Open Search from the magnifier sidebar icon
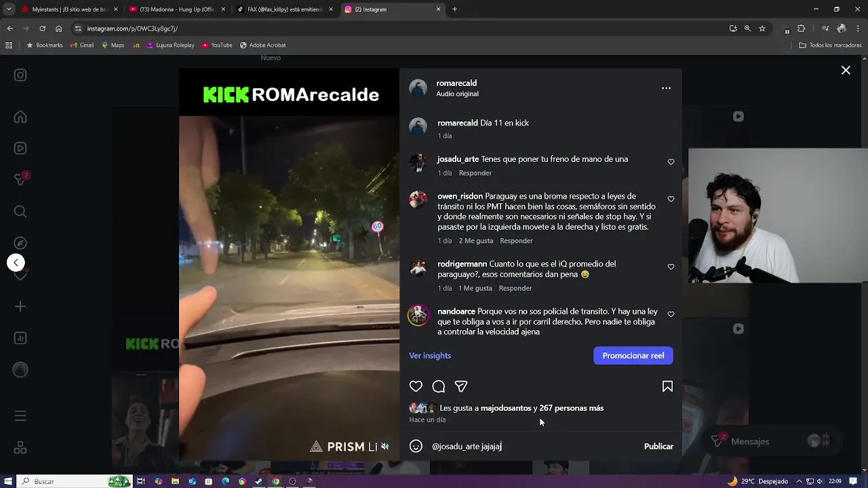 20,211
